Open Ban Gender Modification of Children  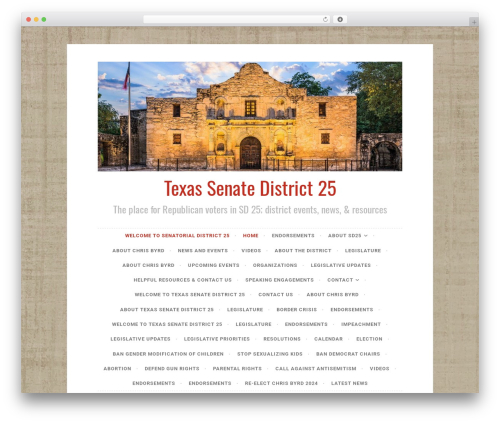pyautogui.click(x=168, y=354)
